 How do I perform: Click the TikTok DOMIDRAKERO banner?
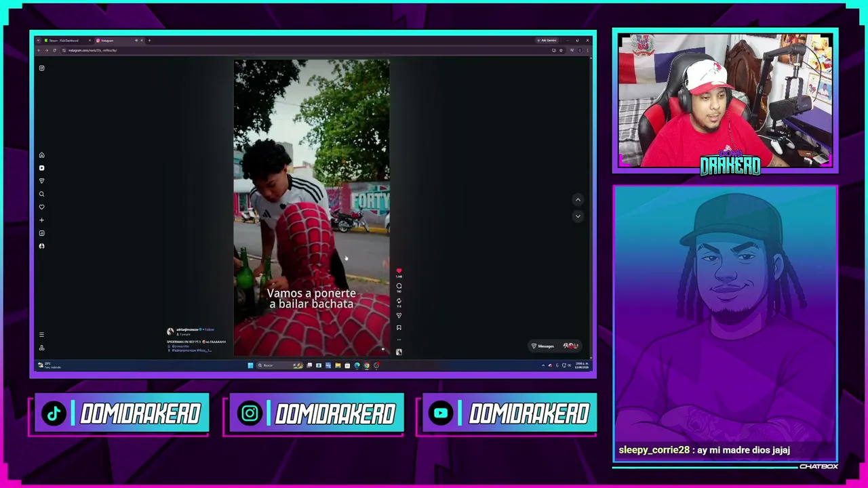tap(121, 413)
